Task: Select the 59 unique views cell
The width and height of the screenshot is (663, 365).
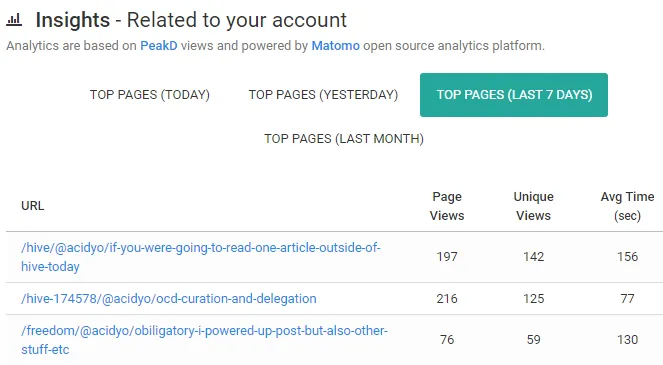Action: point(533,340)
